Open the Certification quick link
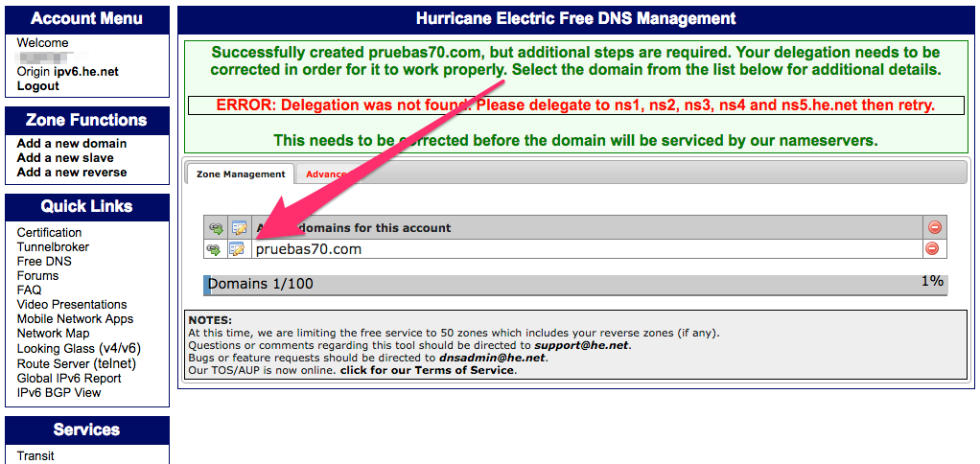The width and height of the screenshot is (980, 464). (49, 233)
